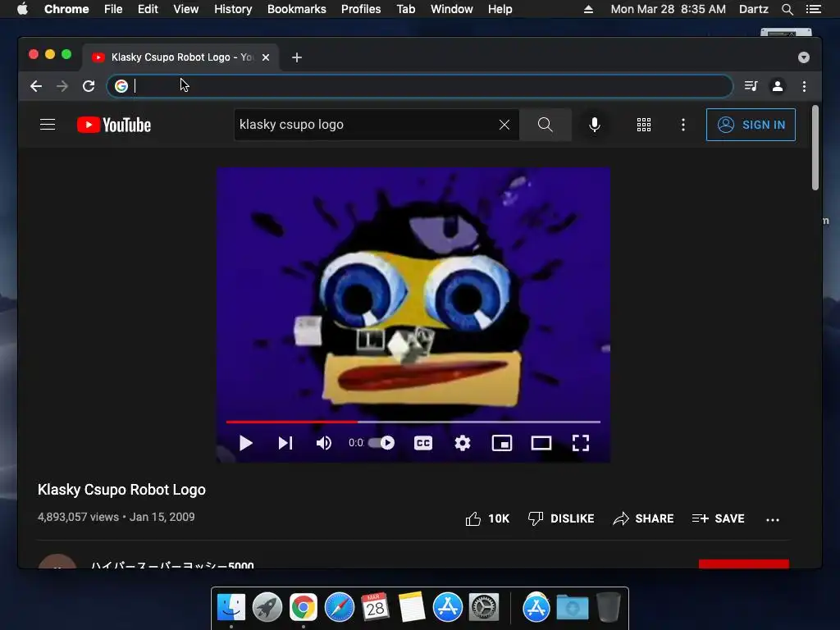840x630 pixels.
Task: Click the DISLIKE button
Action: click(x=561, y=518)
